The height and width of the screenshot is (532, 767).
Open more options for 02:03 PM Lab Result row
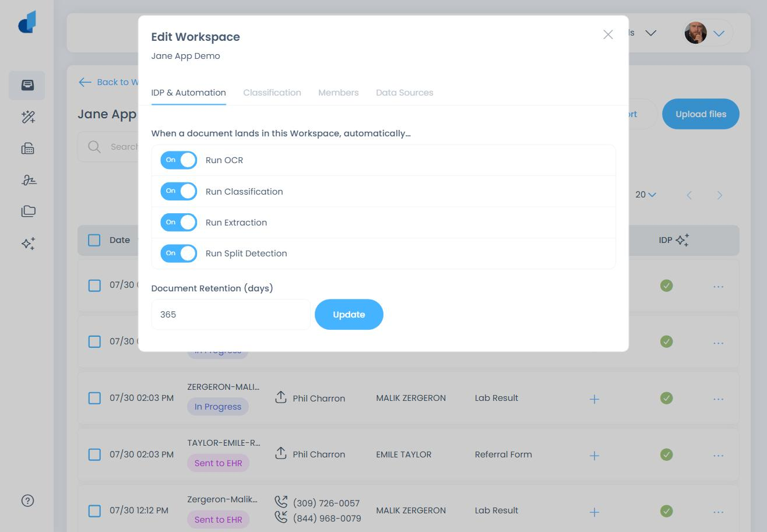[718, 399]
